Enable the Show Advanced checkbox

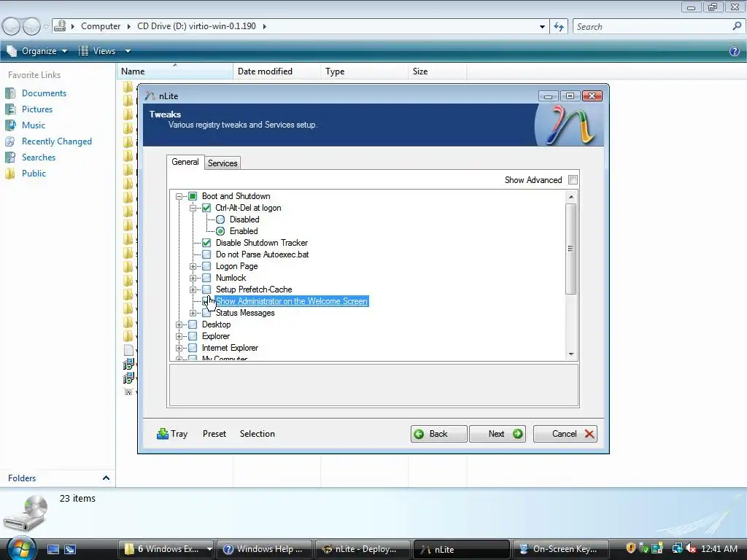coord(573,179)
